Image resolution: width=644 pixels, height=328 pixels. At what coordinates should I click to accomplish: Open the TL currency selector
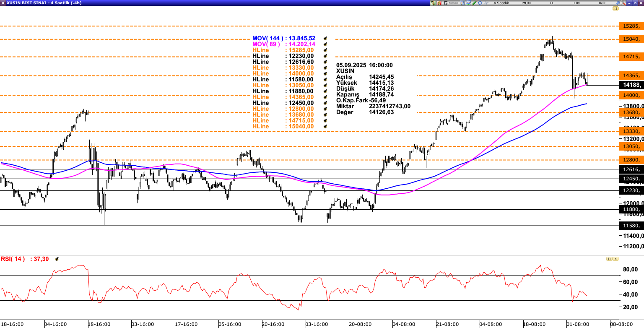pos(552,3)
